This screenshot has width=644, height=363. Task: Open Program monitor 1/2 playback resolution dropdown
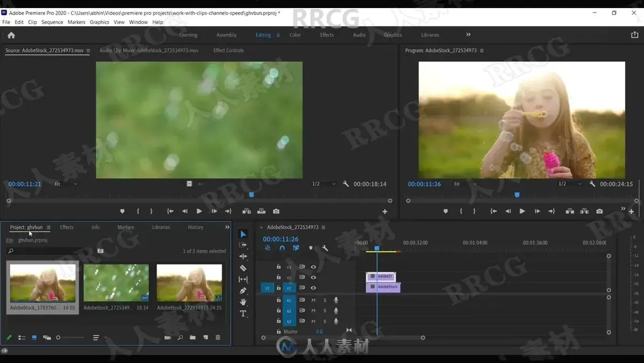pos(570,184)
